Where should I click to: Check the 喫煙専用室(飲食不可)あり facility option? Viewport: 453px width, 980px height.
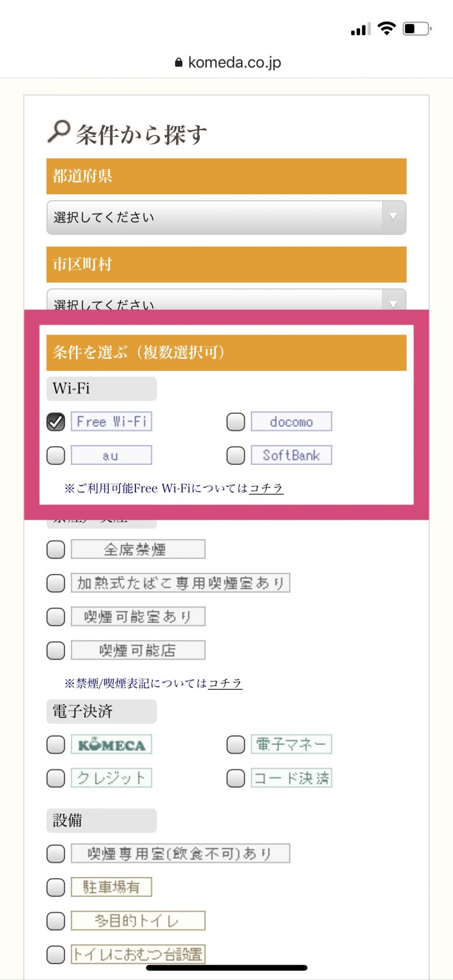click(55, 853)
